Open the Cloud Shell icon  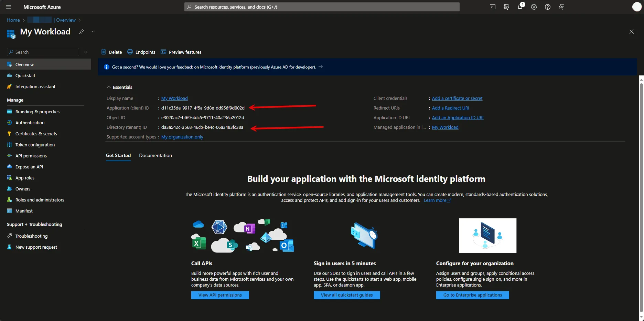493,7
